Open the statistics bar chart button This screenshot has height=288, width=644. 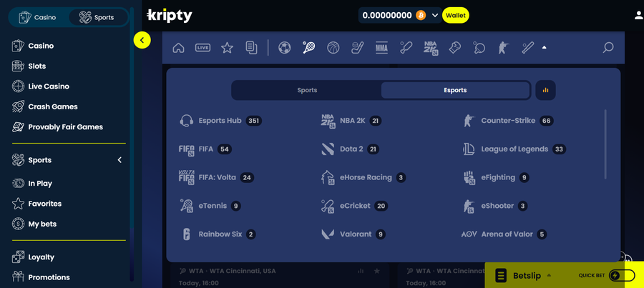click(x=545, y=90)
